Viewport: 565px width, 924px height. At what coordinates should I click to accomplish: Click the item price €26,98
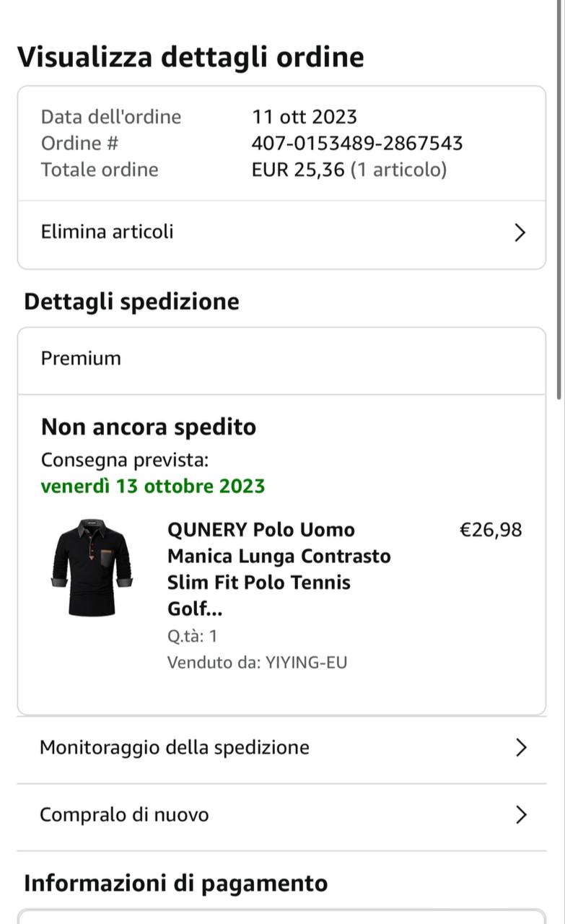pos(491,531)
